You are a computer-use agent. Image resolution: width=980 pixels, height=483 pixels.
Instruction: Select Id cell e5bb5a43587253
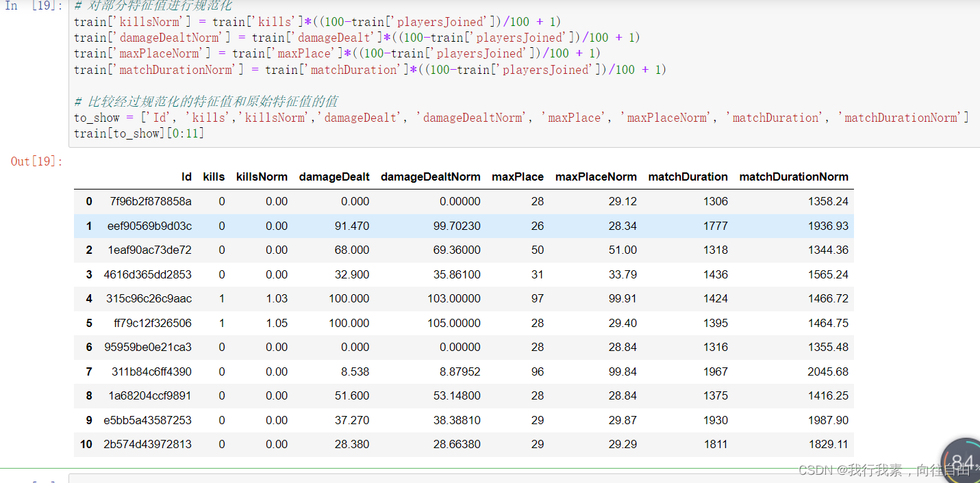148,420
